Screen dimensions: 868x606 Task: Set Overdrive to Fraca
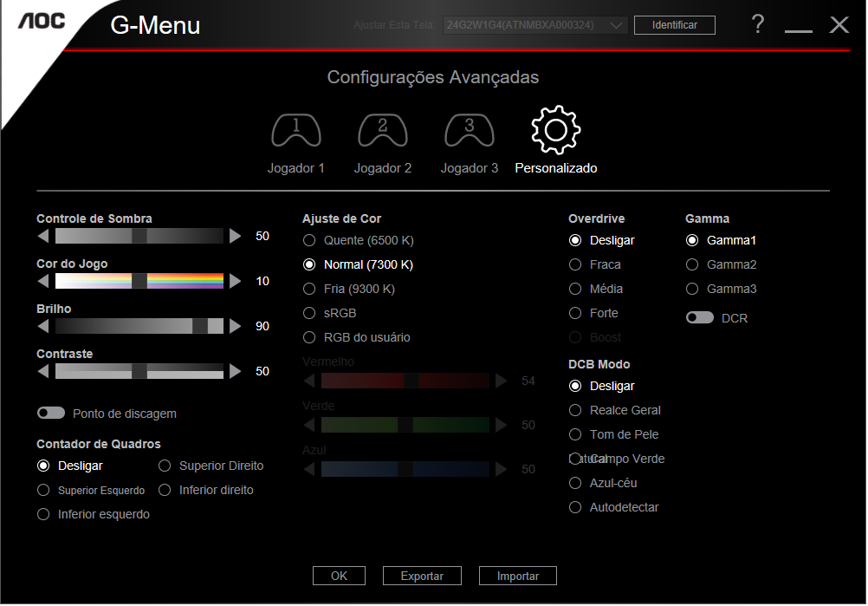[595, 264]
